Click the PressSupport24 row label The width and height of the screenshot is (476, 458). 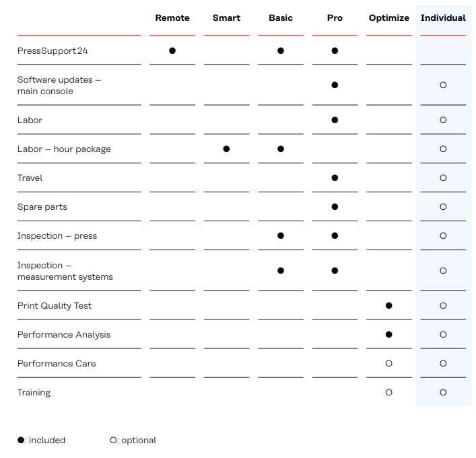pyautogui.click(x=53, y=50)
